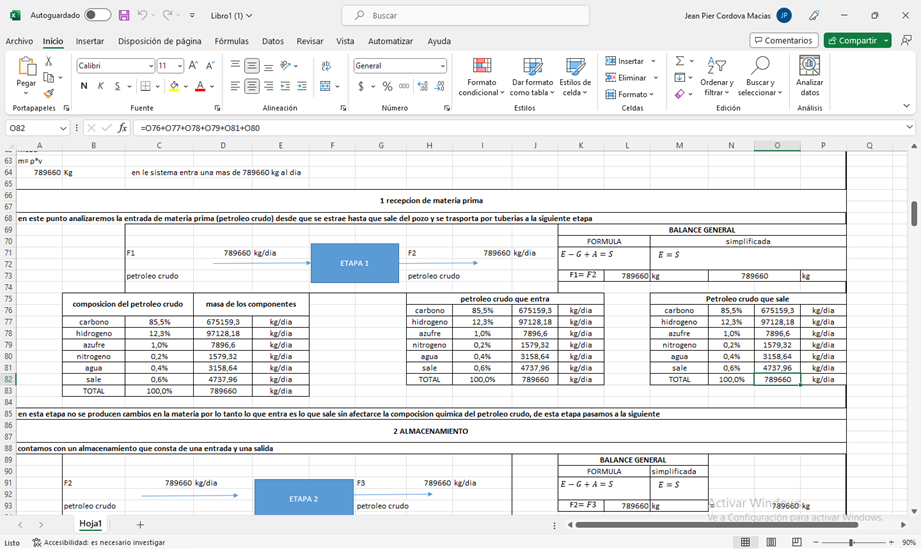The height and width of the screenshot is (549, 921).
Task: Increase decimal places
Action: tap(422, 86)
